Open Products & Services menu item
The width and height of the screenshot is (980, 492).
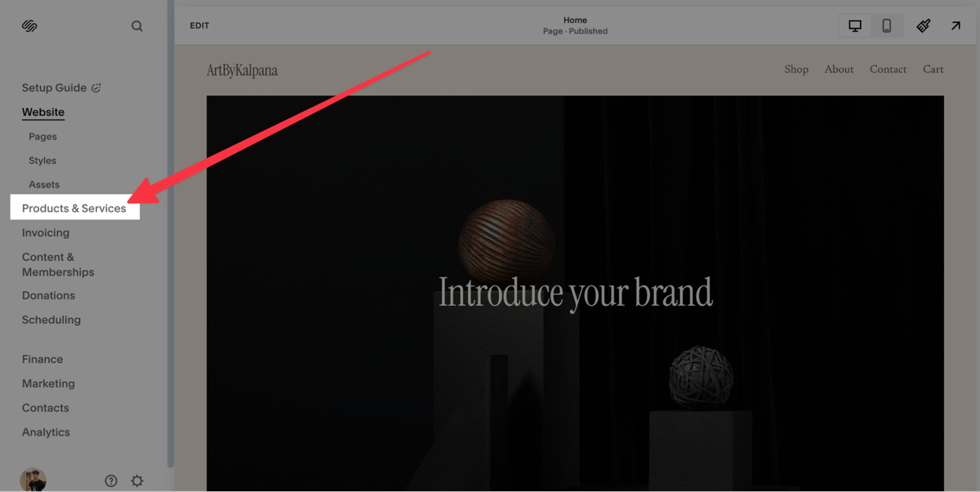(74, 208)
